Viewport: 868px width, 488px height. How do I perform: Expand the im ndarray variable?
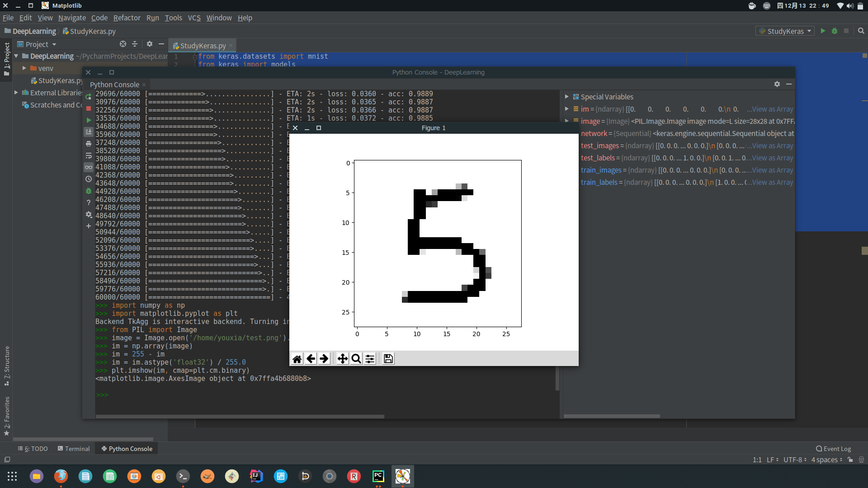[x=567, y=109]
